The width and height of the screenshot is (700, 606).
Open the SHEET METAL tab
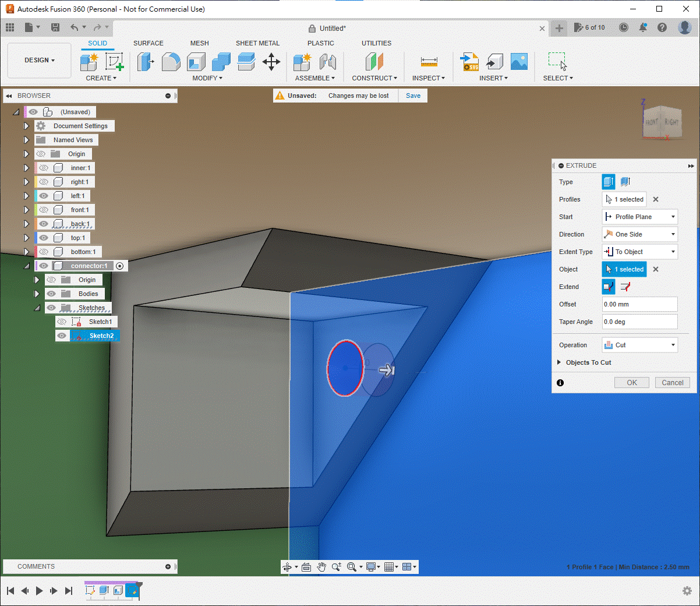tap(257, 43)
